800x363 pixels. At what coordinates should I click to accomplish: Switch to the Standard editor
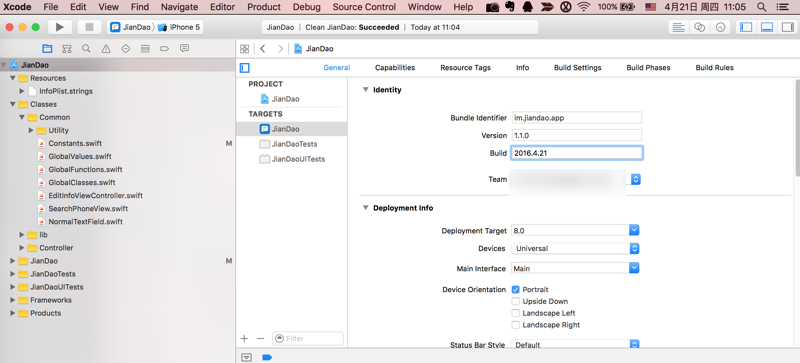coord(679,28)
